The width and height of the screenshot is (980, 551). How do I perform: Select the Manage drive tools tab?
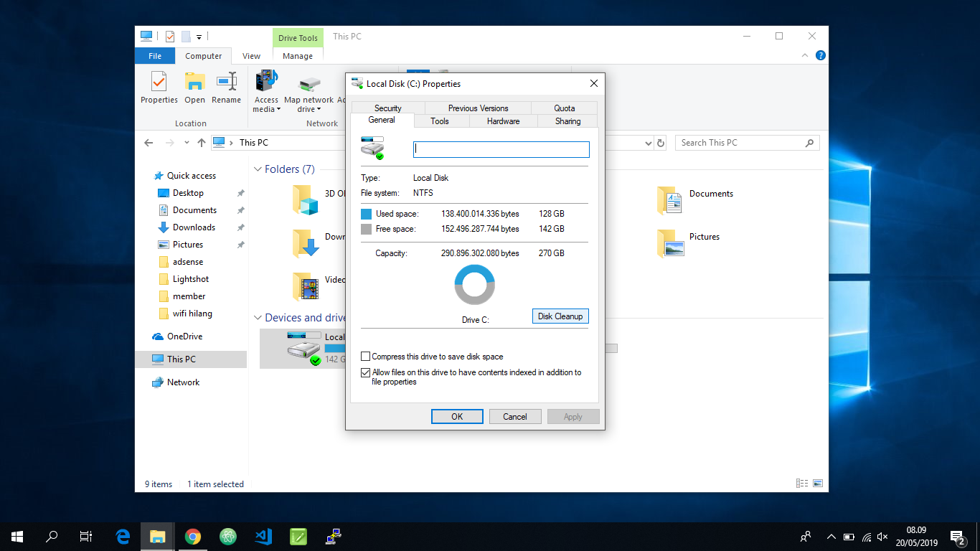point(298,56)
